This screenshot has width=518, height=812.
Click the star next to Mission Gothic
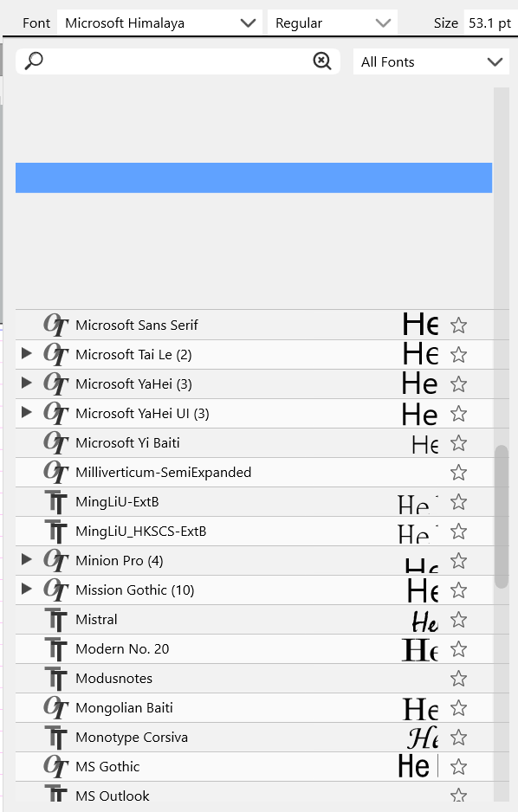[x=458, y=590]
